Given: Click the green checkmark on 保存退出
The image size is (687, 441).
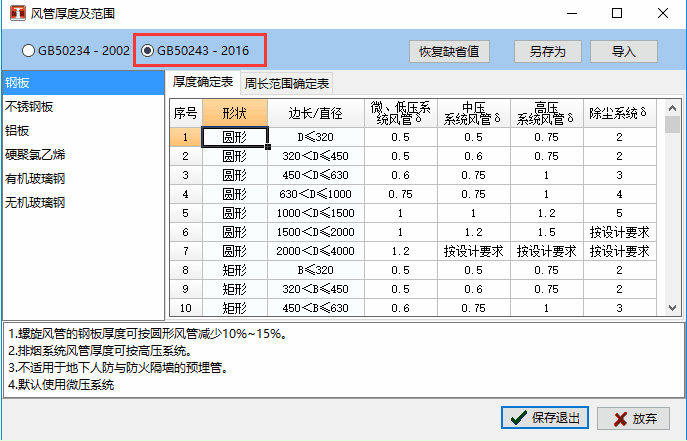Looking at the screenshot, I should pos(517,418).
